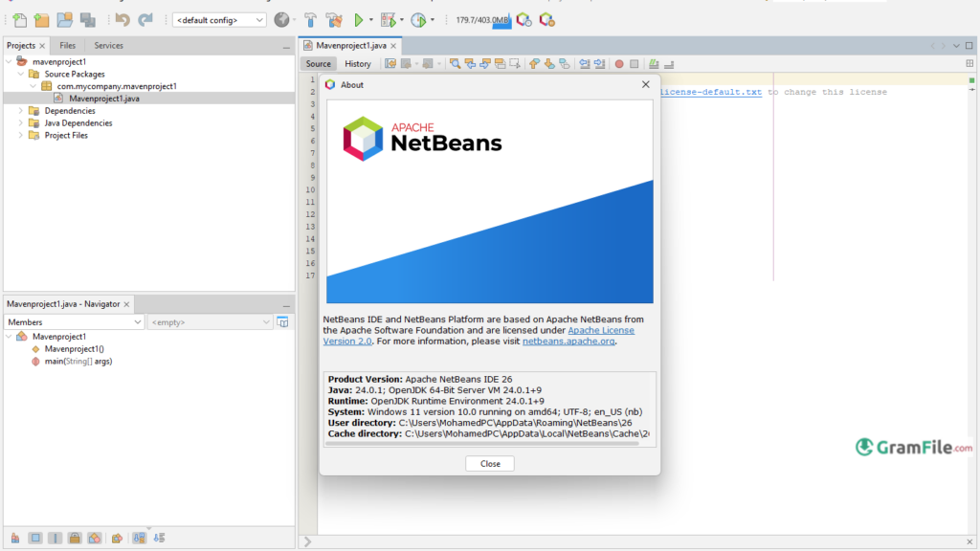980x551 pixels.
Task: Click the Undo arrow icon
Action: [x=122, y=20]
